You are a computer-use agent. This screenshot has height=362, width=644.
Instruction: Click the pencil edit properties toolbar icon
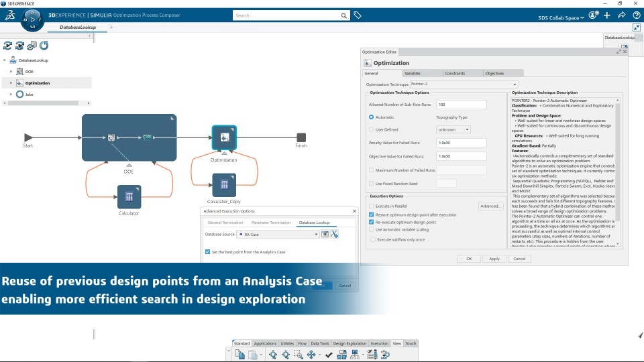pyautogui.click(x=372, y=354)
